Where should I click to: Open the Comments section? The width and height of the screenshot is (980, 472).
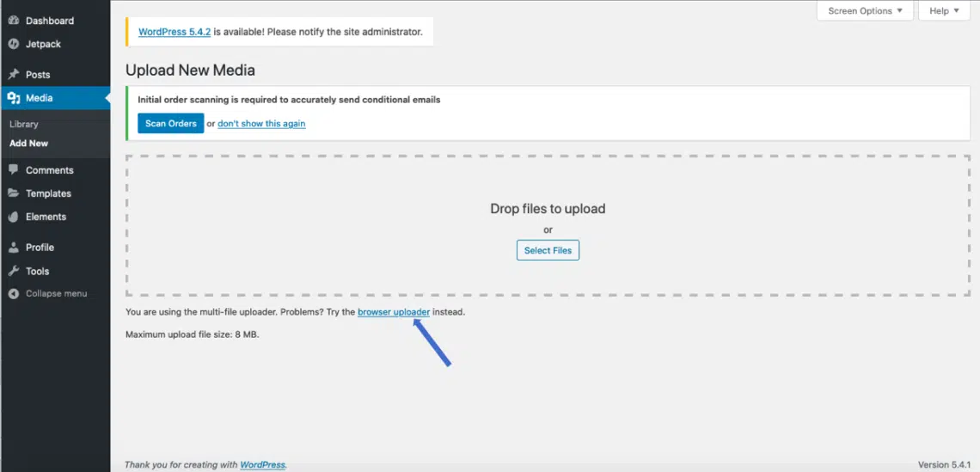49,170
